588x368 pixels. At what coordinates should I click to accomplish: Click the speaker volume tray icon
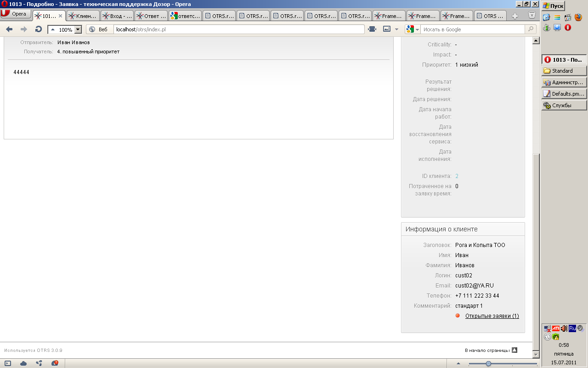coord(564,328)
